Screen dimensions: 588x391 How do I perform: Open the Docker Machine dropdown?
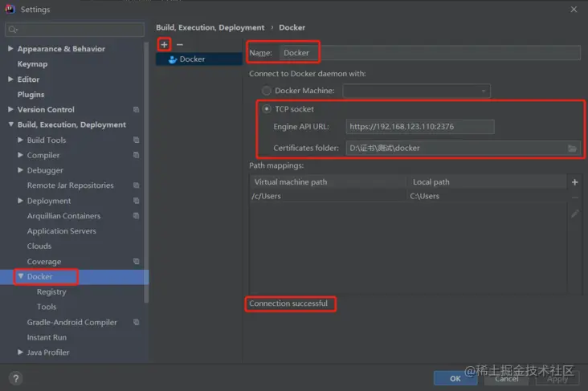(416, 91)
